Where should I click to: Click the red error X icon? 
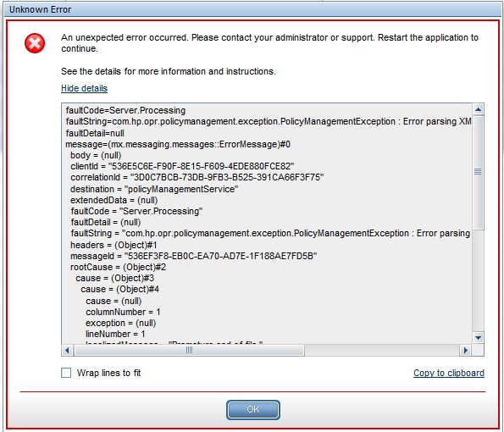click(35, 43)
